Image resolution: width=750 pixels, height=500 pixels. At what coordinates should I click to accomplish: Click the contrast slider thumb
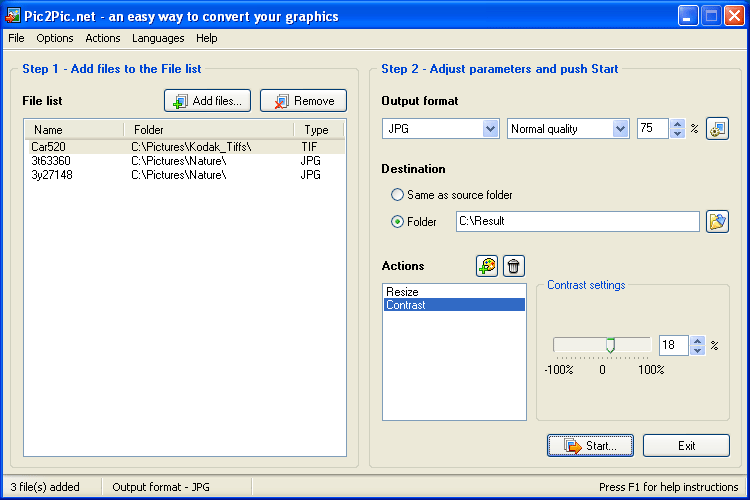click(x=610, y=345)
